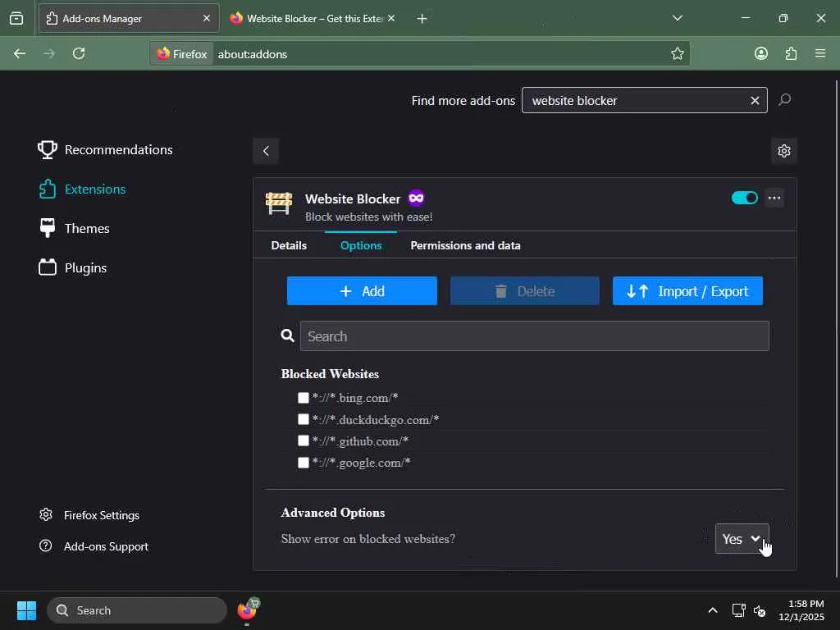Clear the add-on search field text

pyautogui.click(x=755, y=101)
